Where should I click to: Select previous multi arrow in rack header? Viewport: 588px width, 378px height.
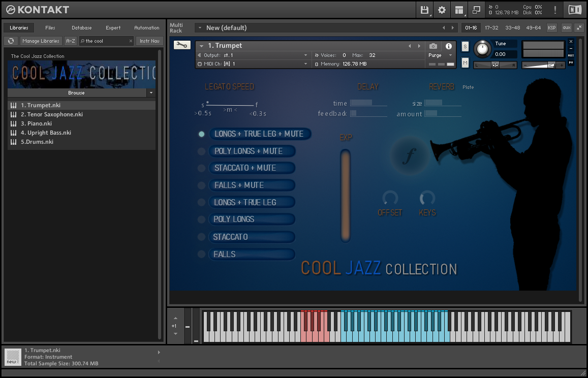pyautogui.click(x=444, y=28)
